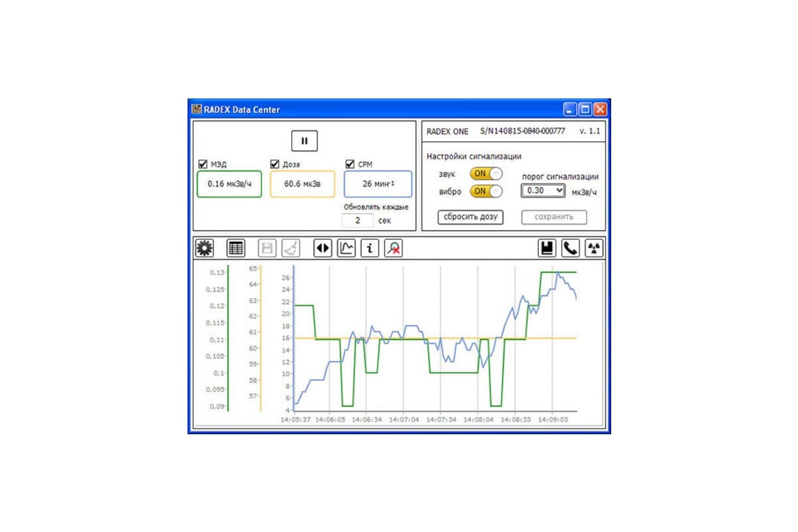Turn off the вибро alarm switch

click(x=485, y=192)
